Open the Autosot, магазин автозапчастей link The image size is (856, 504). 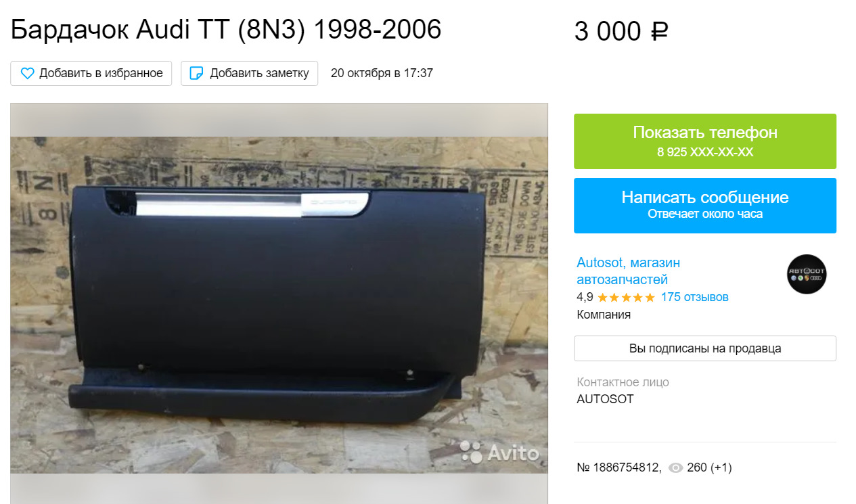pos(629,271)
